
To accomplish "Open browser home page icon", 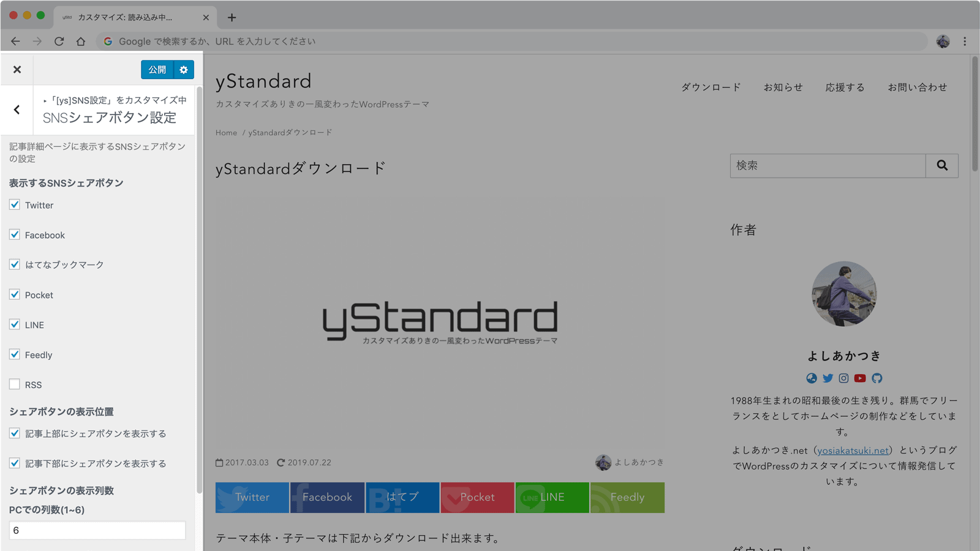I will click(81, 41).
